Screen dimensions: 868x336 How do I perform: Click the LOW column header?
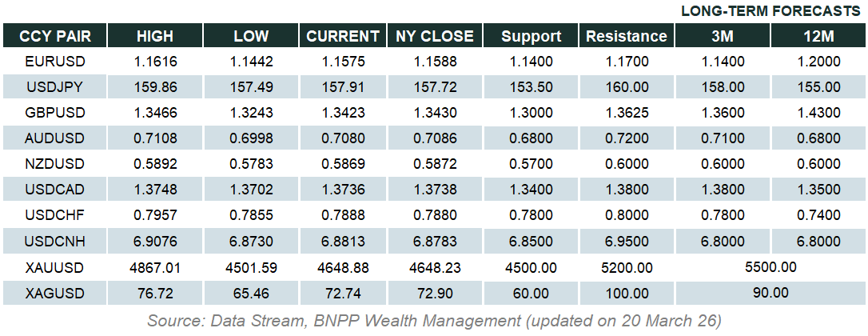pyautogui.click(x=251, y=36)
